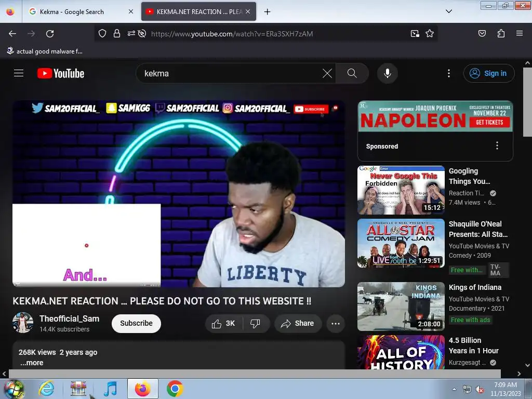Screen dimensions: 532x399
Task: Open a new tab with plus button
Action: pos(268,12)
